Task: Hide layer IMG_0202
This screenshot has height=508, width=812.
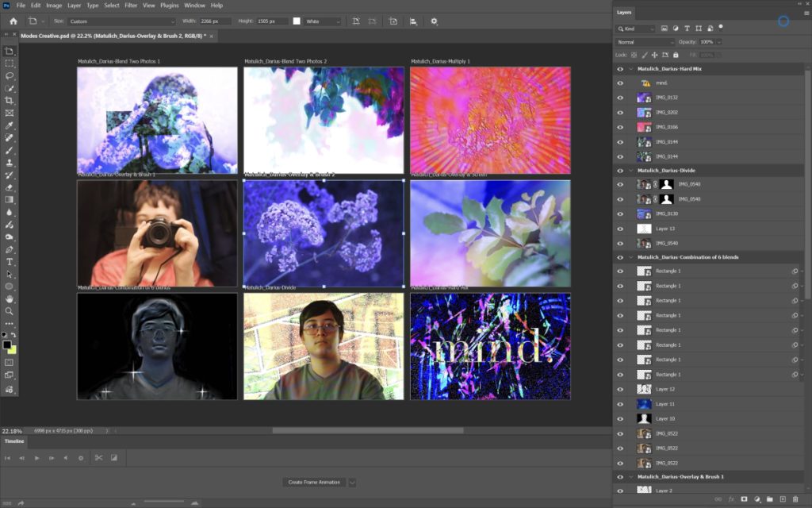Action: pos(620,113)
